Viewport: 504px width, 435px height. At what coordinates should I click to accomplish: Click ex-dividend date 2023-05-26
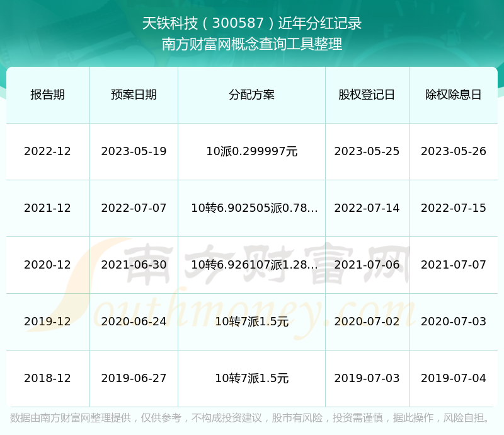(x=453, y=151)
